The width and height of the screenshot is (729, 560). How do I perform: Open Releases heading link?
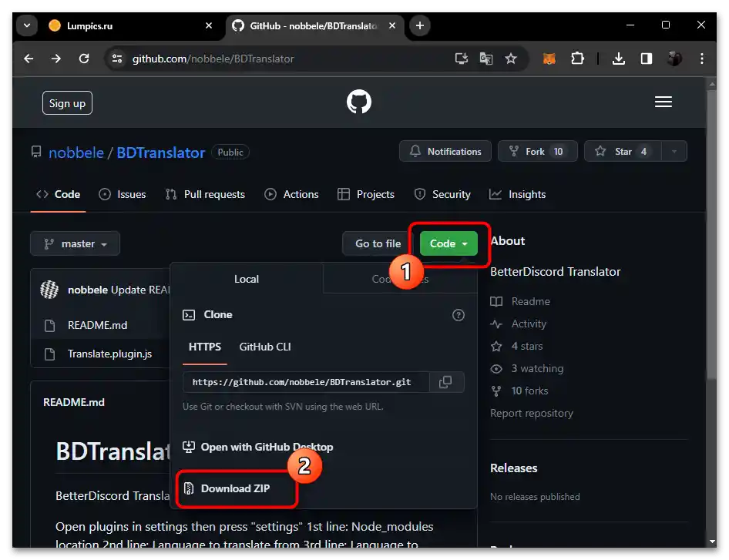click(x=514, y=468)
